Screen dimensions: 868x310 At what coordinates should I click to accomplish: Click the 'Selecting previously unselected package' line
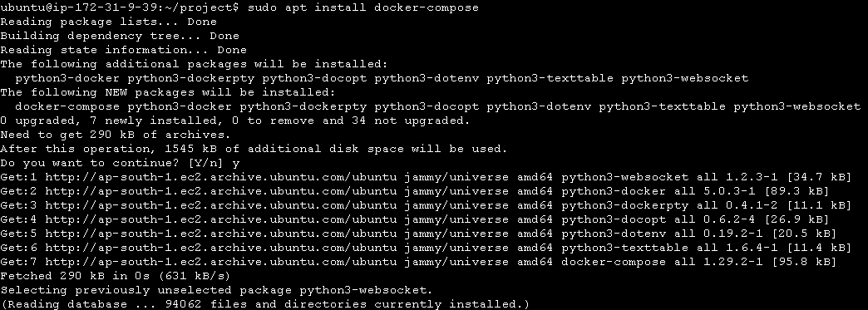(x=216, y=290)
